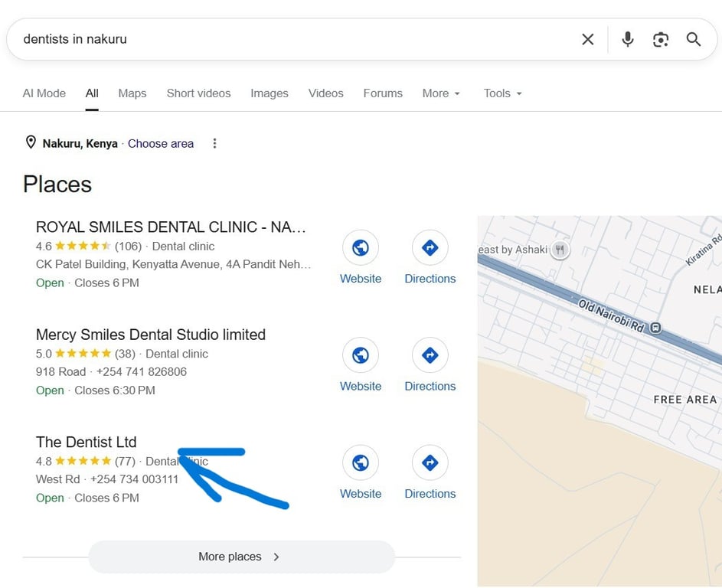Click the magnifying glass search icon
Image resolution: width=722 pixels, height=588 pixels.
694,40
